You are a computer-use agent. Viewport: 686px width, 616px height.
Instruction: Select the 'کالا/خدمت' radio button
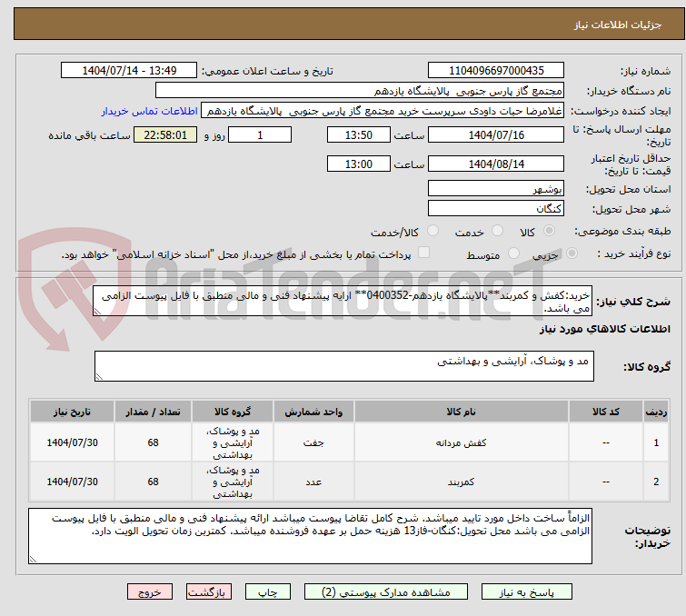pyautogui.click(x=432, y=231)
